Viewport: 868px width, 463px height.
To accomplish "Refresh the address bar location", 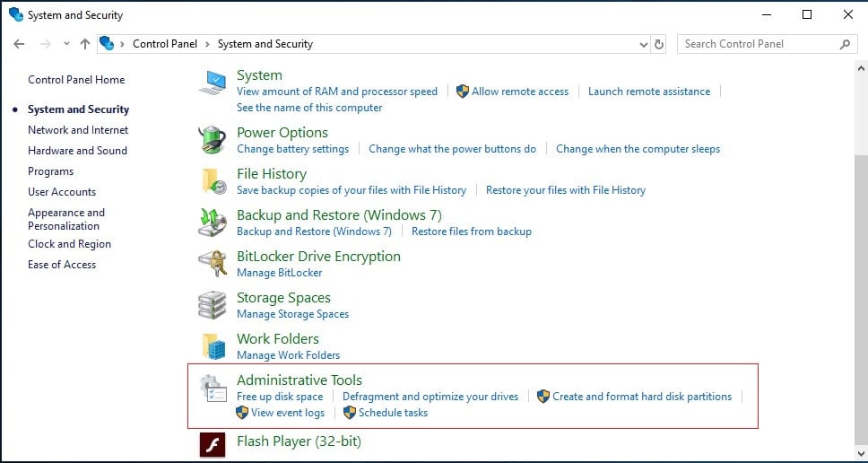I will pos(659,44).
